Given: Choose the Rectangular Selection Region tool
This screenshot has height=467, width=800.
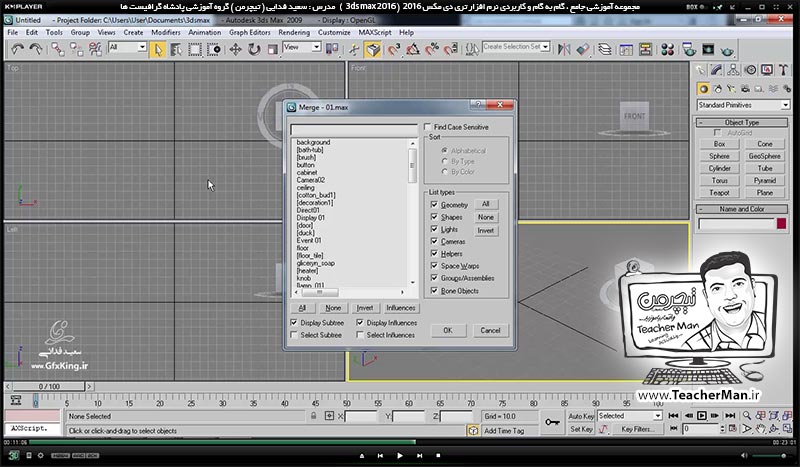Looking at the screenshot, I should 195,50.
